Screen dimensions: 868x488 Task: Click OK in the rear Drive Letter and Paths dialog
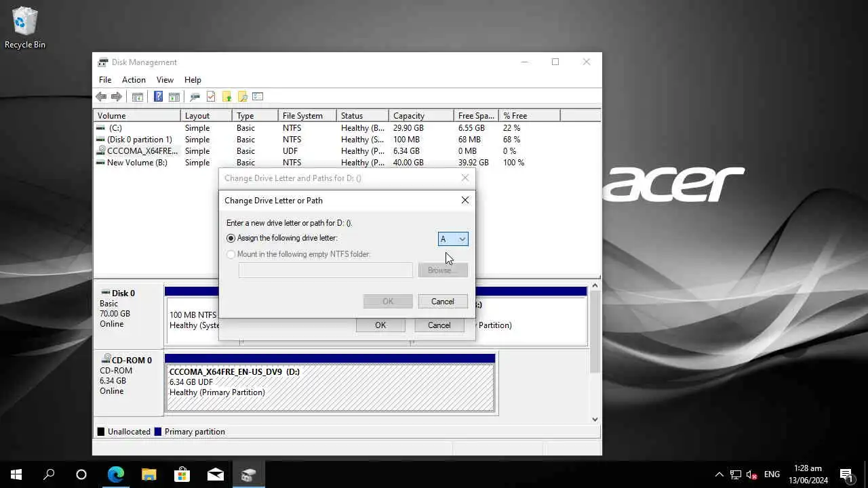380,325
